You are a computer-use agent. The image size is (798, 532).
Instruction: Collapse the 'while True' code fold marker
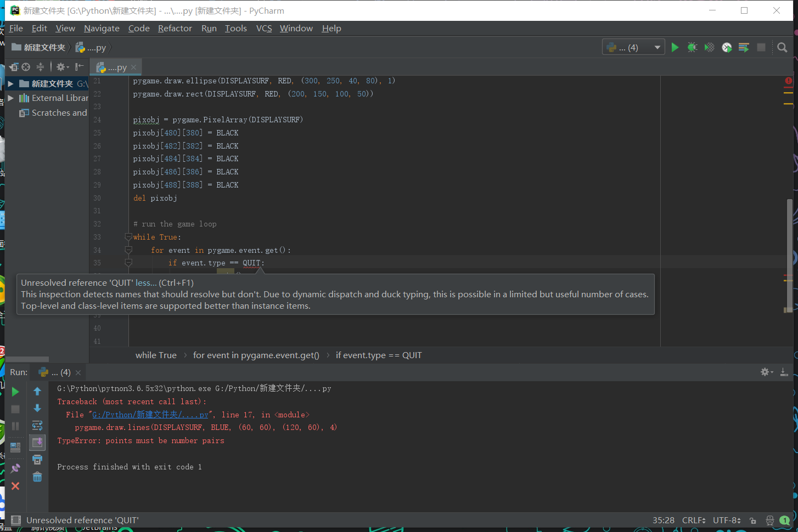pos(128,237)
